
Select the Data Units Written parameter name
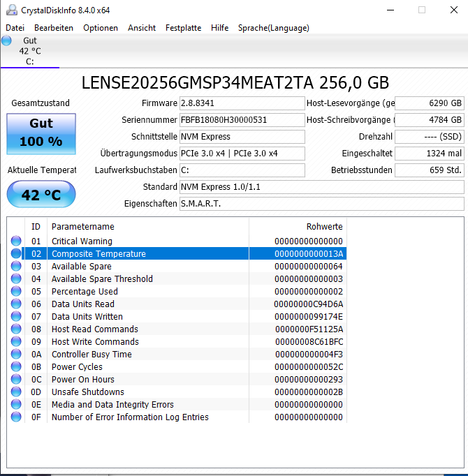pos(87,316)
